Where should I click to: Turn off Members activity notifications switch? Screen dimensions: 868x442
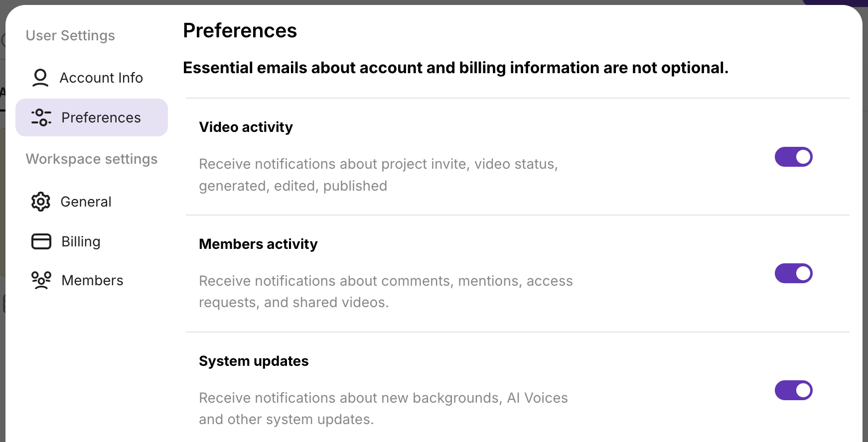click(x=793, y=273)
